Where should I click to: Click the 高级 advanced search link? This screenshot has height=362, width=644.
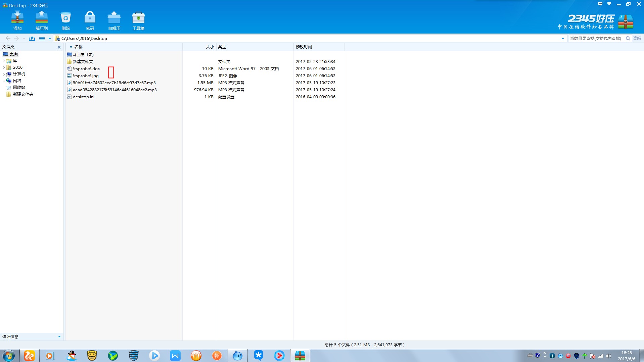tap(637, 39)
